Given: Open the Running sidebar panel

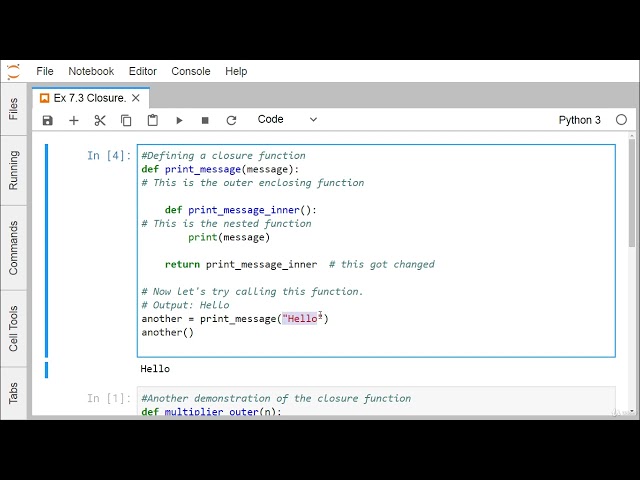Looking at the screenshot, I should (13, 170).
